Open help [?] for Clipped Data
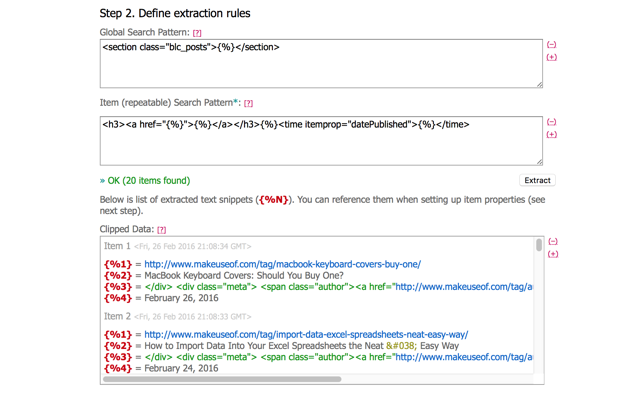 point(162,230)
